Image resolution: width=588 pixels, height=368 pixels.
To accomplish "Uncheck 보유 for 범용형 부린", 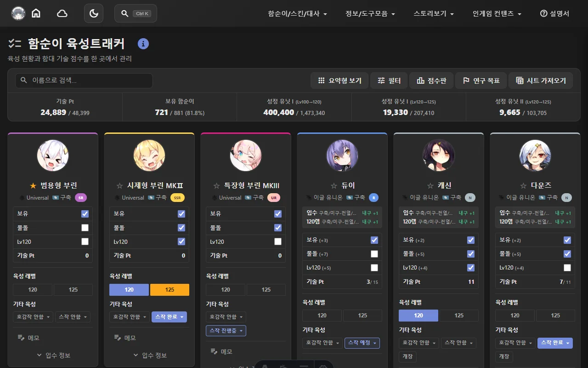I will coord(85,214).
